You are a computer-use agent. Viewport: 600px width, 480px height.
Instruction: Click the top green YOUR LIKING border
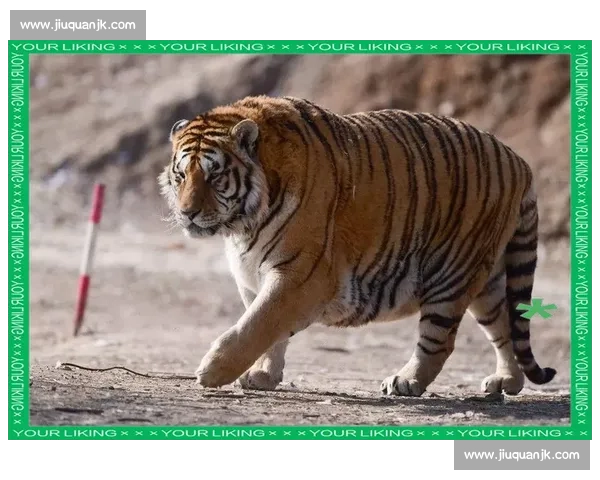(x=300, y=47)
